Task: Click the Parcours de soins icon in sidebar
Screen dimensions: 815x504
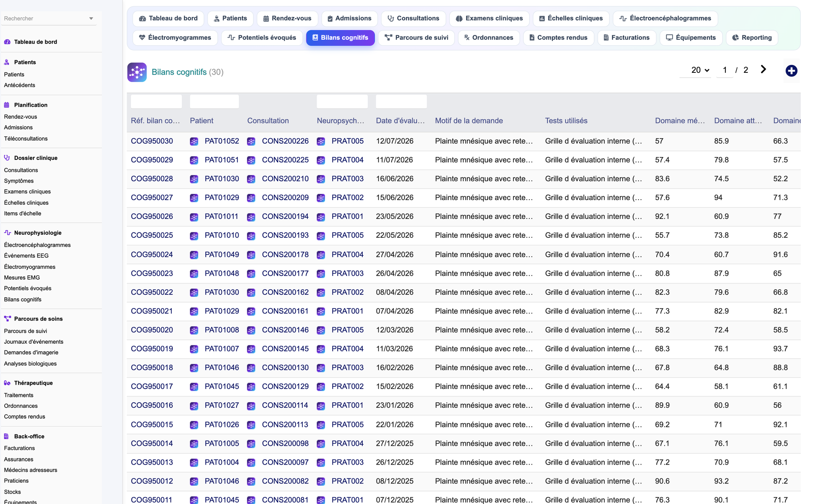Action: (7, 319)
